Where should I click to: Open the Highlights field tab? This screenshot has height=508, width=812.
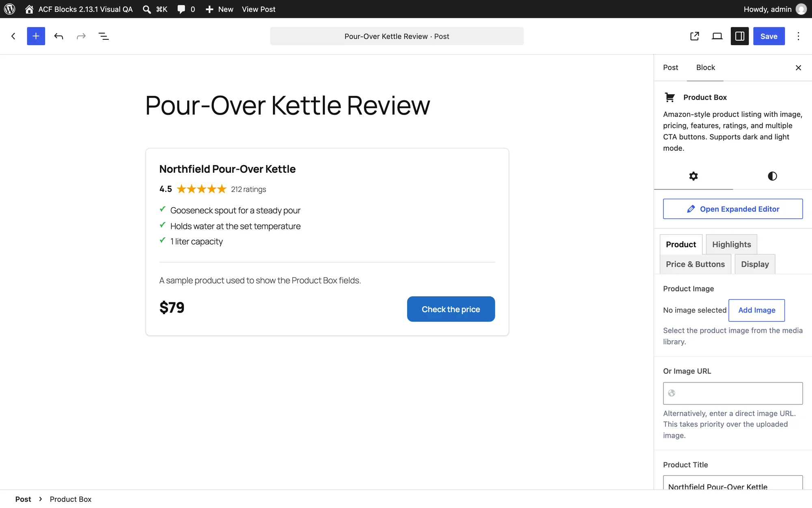[731, 244]
